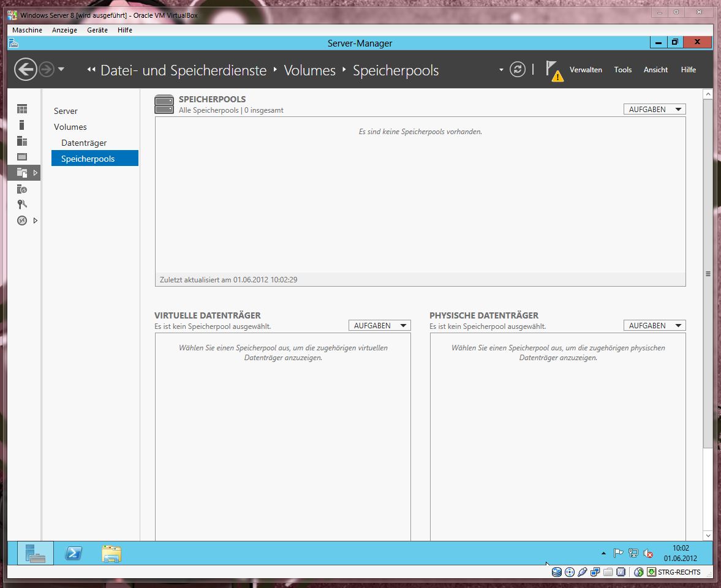
Task: Launch Windows PowerShell from the taskbar
Action: tap(74, 554)
